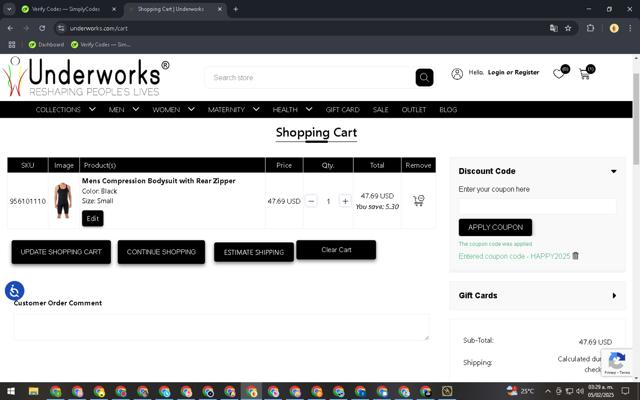
Task: Open the Chrome profile avatar
Action: (614, 28)
